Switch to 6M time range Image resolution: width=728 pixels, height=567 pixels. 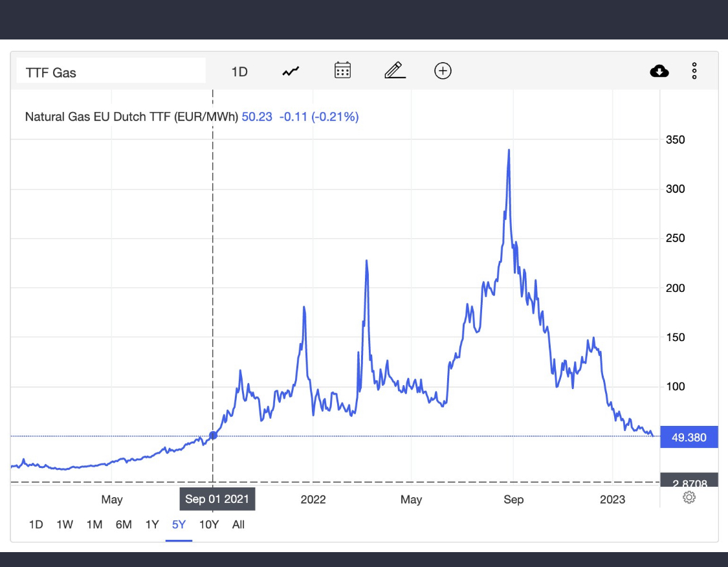[124, 524]
